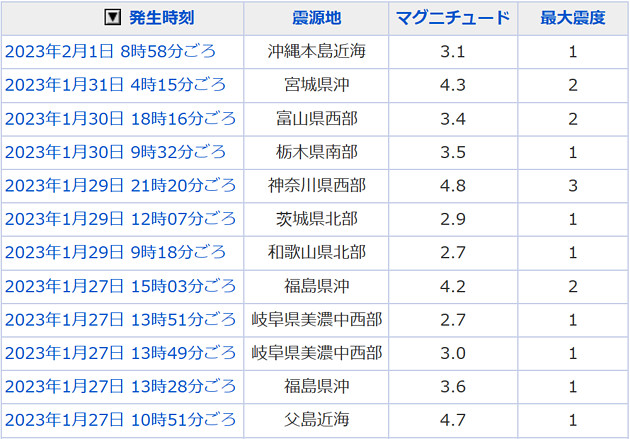Select the 父島近海 epicenter cell
Viewport: 630px width, 439px height.
(x=316, y=419)
